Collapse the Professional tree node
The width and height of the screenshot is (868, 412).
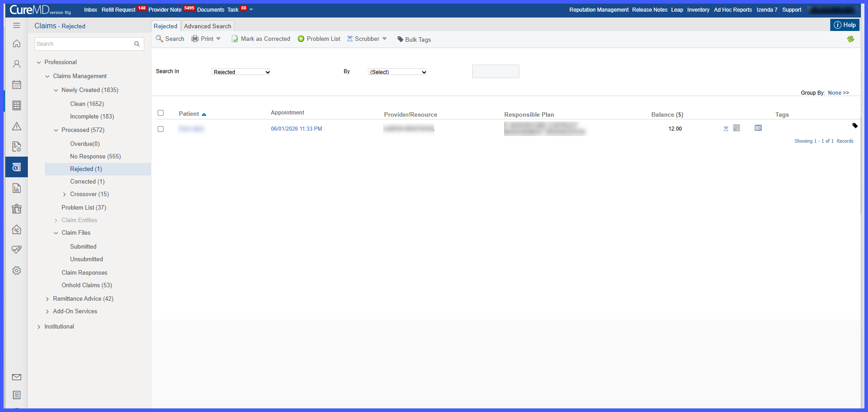pyautogui.click(x=39, y=62)
